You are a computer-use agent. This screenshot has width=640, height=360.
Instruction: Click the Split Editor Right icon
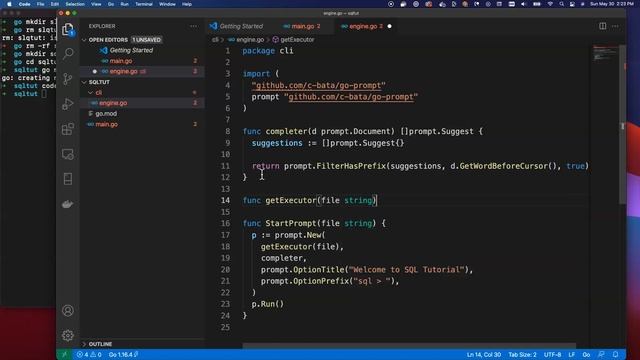[602, 26]
